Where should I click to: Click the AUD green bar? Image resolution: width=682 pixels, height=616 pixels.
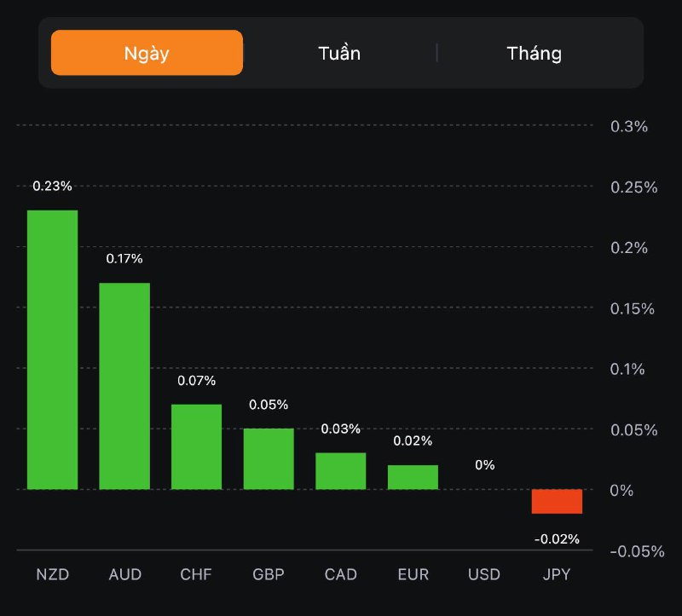124,386
